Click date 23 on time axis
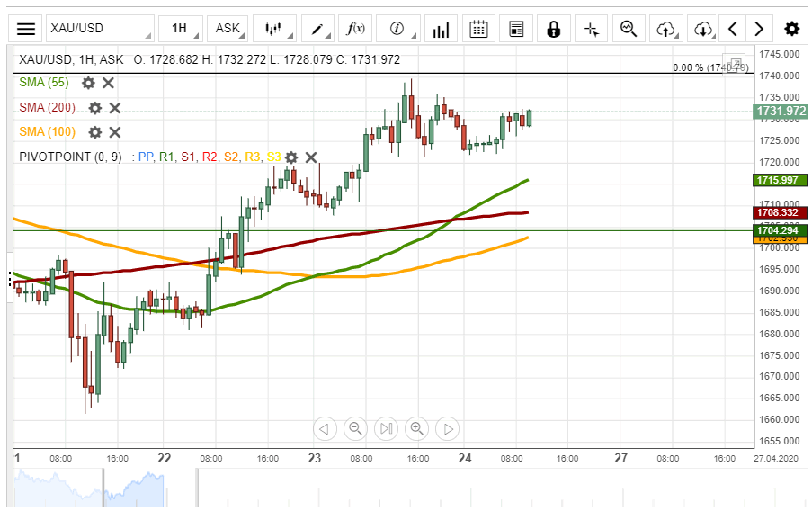 [x=315, y=458]
